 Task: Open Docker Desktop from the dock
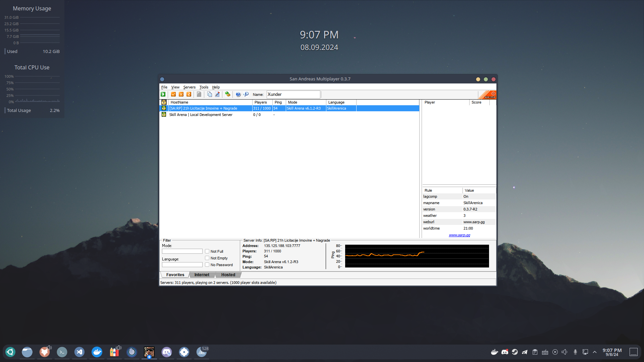point(97,352)
